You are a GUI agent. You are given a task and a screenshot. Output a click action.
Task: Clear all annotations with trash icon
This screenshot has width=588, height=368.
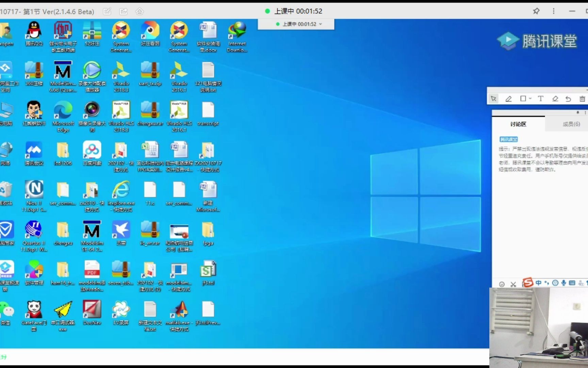pyautogui.click(x=582, y=99)
